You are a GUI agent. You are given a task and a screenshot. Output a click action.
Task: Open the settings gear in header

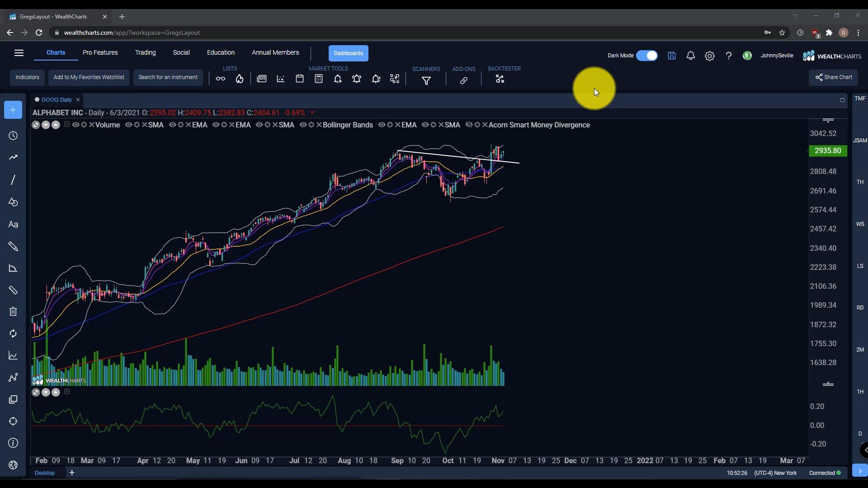[x=710, y=56]
